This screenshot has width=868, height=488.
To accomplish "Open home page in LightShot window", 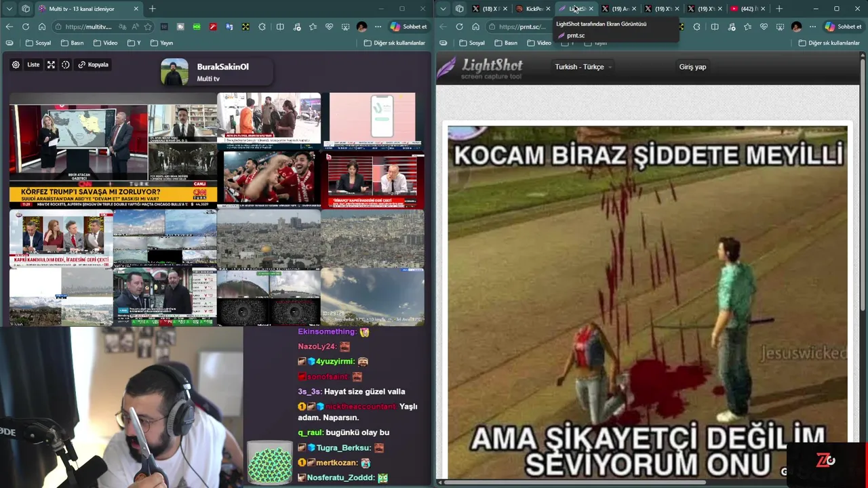I will tap(475, 26).
